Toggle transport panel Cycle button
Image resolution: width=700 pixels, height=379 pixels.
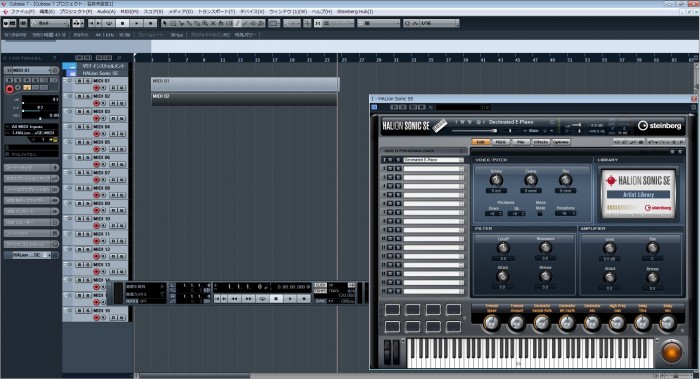[262, 298]
